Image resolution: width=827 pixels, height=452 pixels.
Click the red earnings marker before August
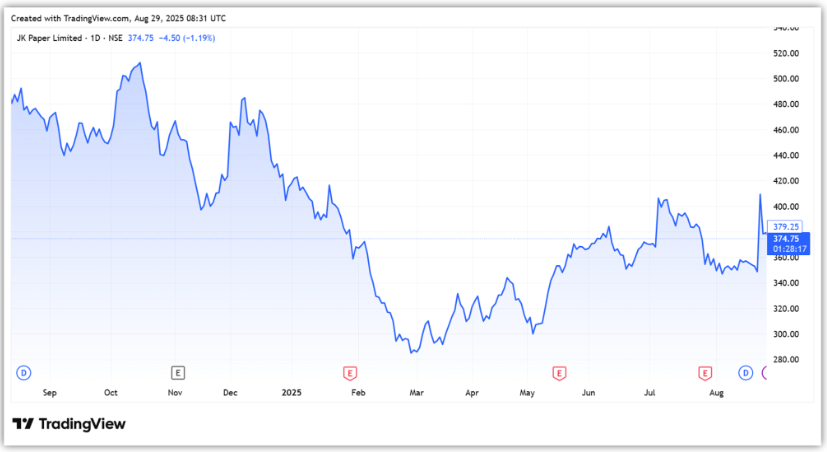[x=703, y=372]
